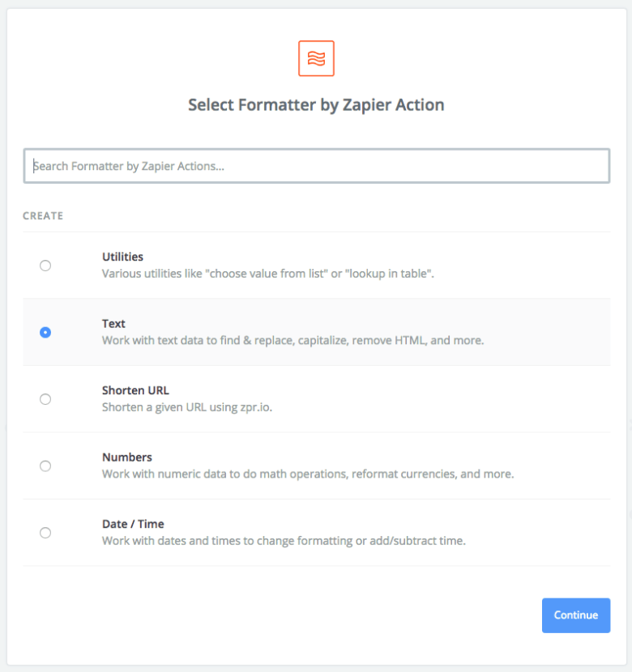
Task: Click the Shorten URL action title
Action: tap(135, 390)
